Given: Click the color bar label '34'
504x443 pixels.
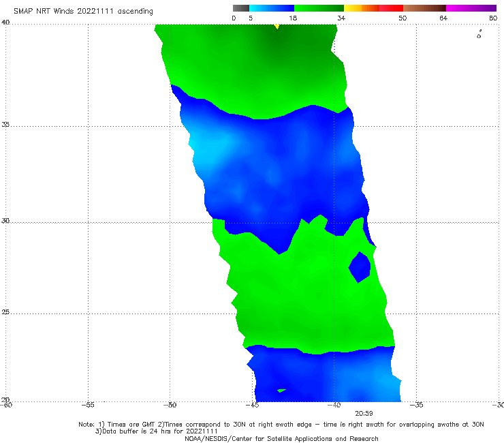Looking at the screenshot, I should click(341, 18).
